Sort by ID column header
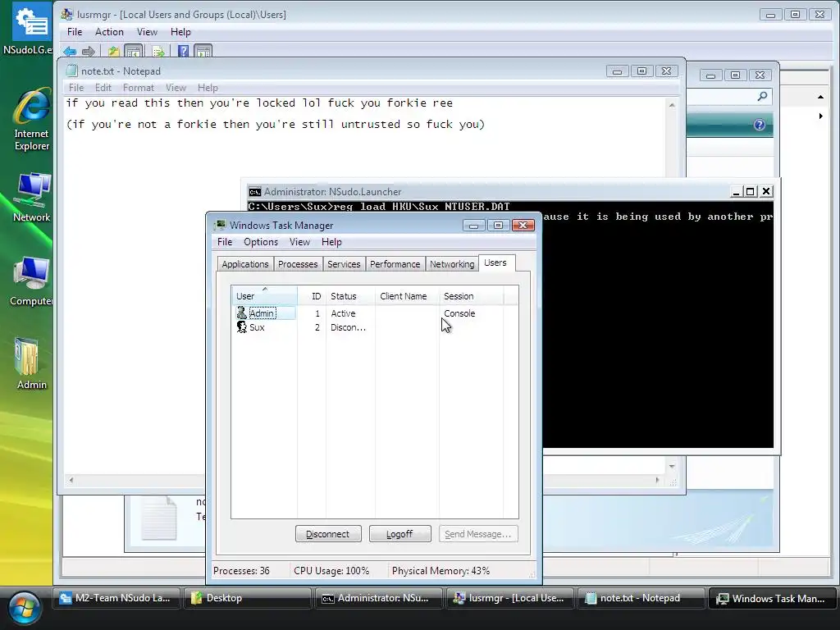This screenshot has width=840, height=630. tap(312, 295)
